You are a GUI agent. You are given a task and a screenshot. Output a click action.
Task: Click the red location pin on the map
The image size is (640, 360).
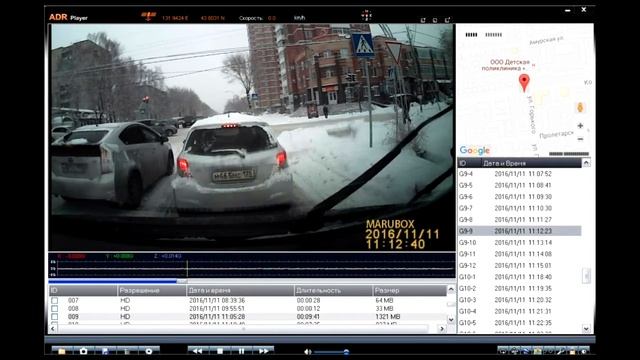pos(524,83)
